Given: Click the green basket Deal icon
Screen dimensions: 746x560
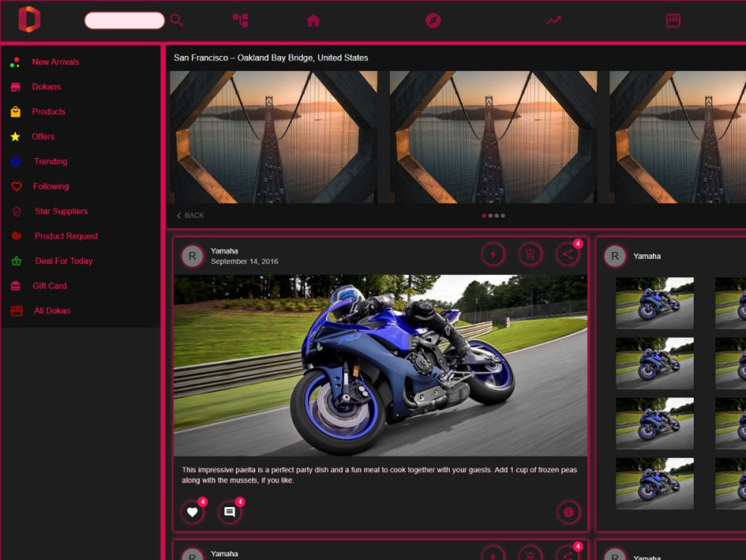Looking at the screenshot, I should pyautogui.click(x=16, y=261).
